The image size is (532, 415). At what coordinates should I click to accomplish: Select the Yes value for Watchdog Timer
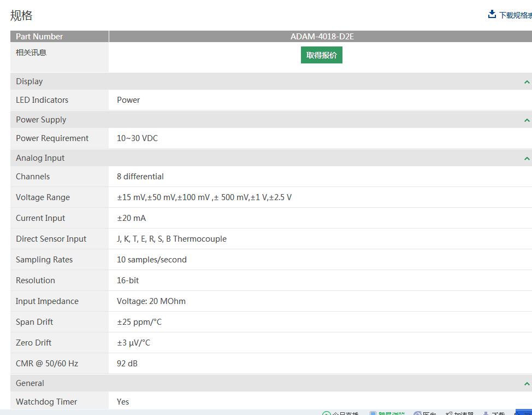point(123,402)
